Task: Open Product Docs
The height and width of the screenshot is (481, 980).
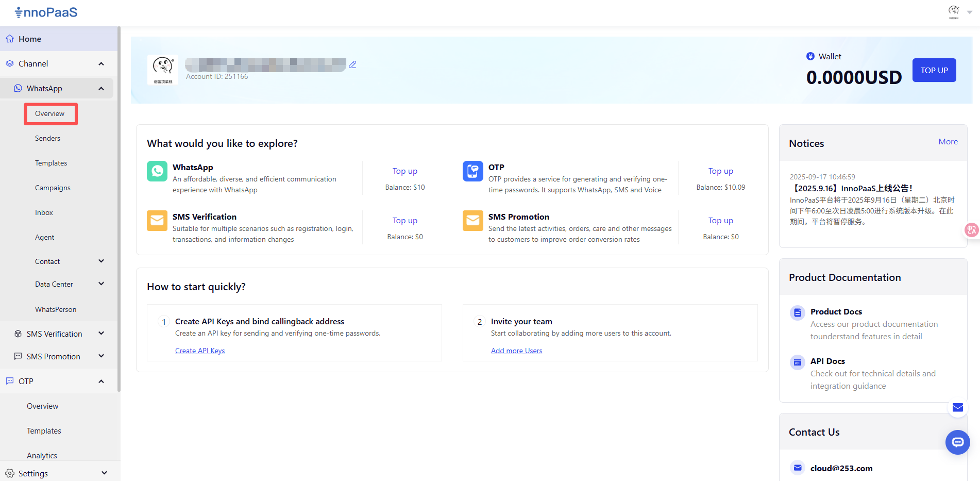Action: (836, 311)
